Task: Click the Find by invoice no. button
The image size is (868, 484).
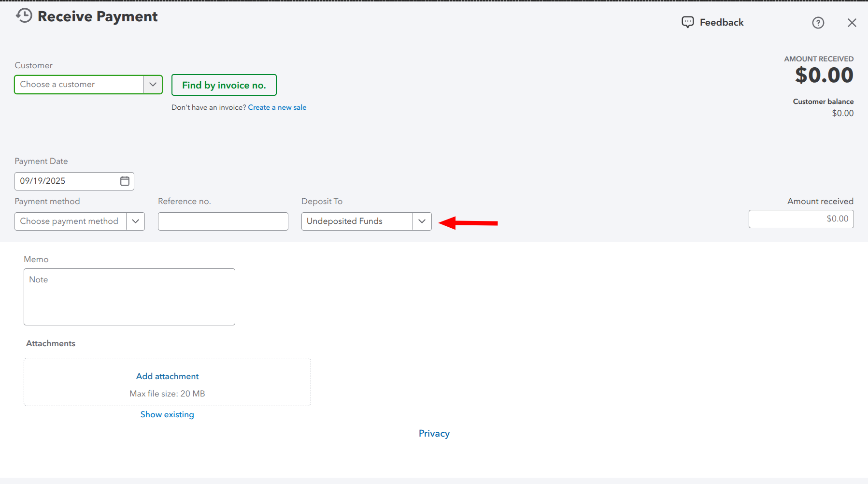Action: tap(224, 85)
